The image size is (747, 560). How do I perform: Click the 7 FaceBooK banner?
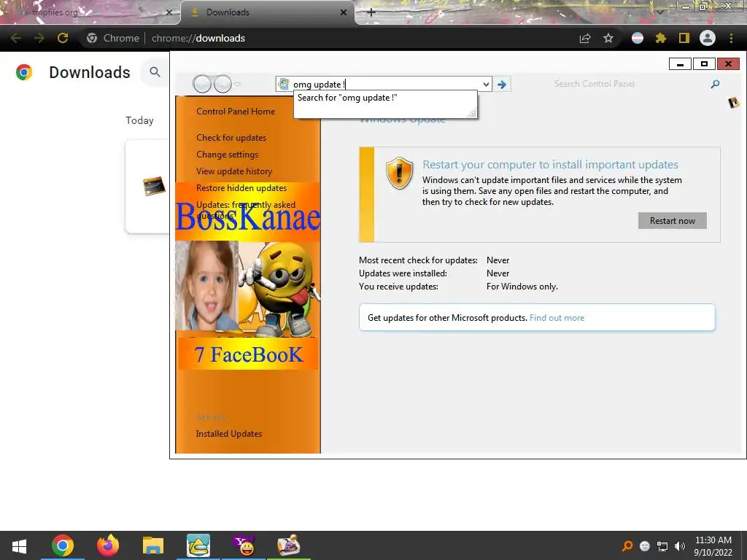[248, 354]
